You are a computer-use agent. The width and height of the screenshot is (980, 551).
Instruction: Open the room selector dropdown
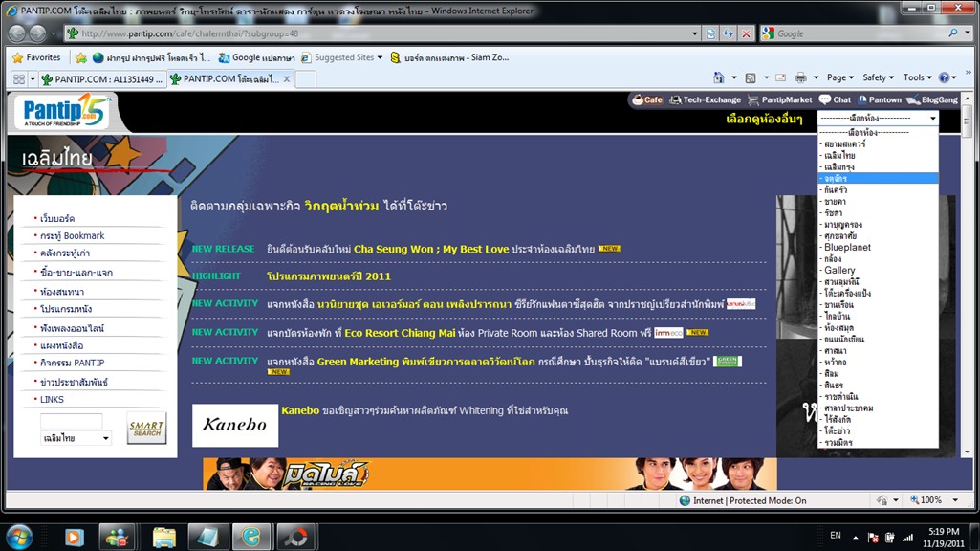coord(878,119)
